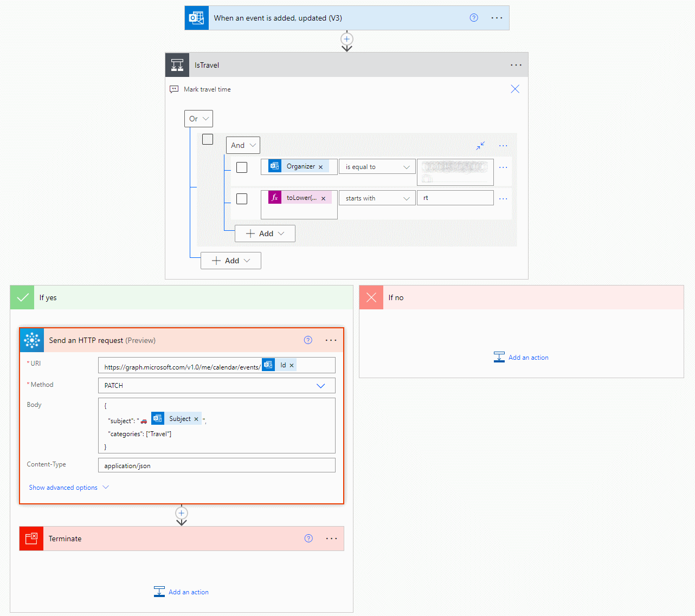Click the Terminate title text
This screenshot has width=695, height=616.
(65, 539)
